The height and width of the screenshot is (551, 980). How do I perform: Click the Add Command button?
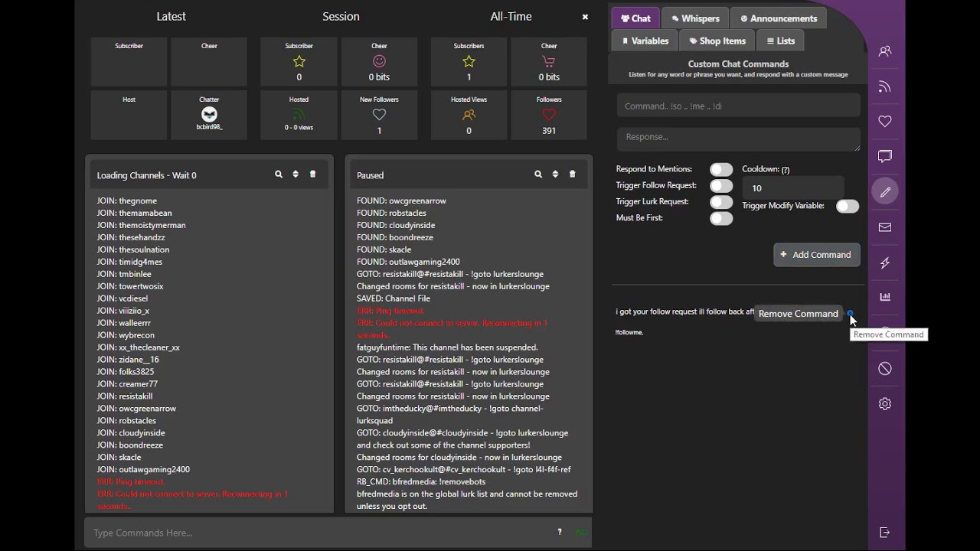(x=817, y=255)
